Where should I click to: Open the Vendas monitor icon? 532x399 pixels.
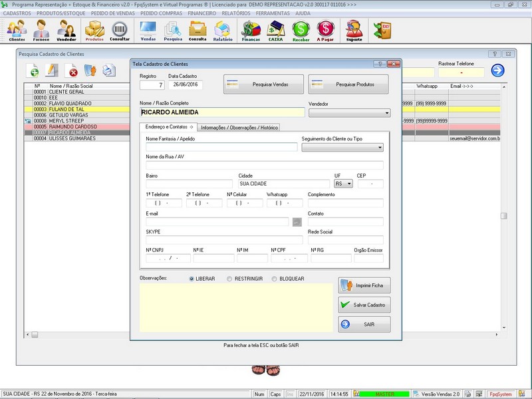[148, 30]
